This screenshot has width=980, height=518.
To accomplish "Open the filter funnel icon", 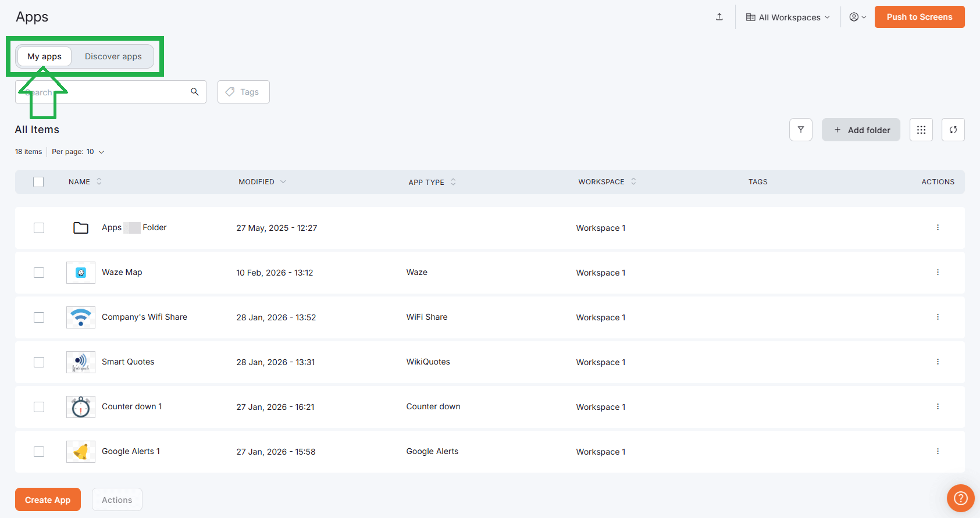I will 801,130.
